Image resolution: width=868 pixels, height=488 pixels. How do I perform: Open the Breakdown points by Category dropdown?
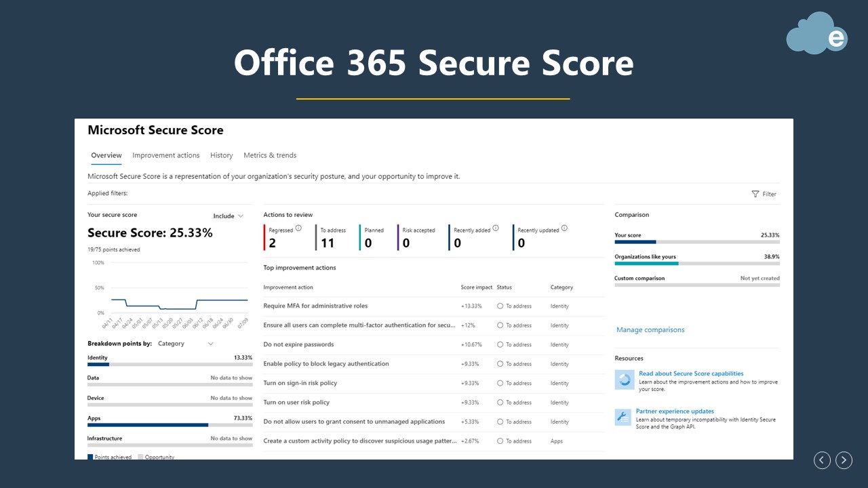click(x=185, y=344)
